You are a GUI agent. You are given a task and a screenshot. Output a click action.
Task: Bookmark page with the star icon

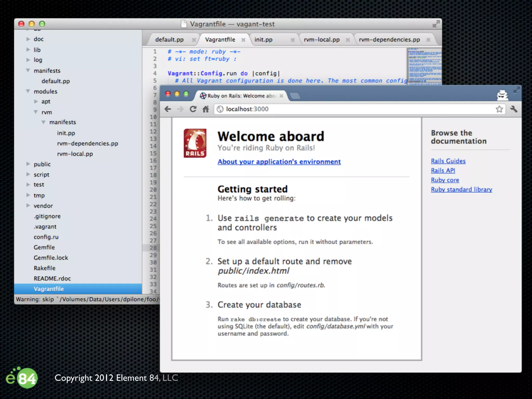(x=499, y=109)
